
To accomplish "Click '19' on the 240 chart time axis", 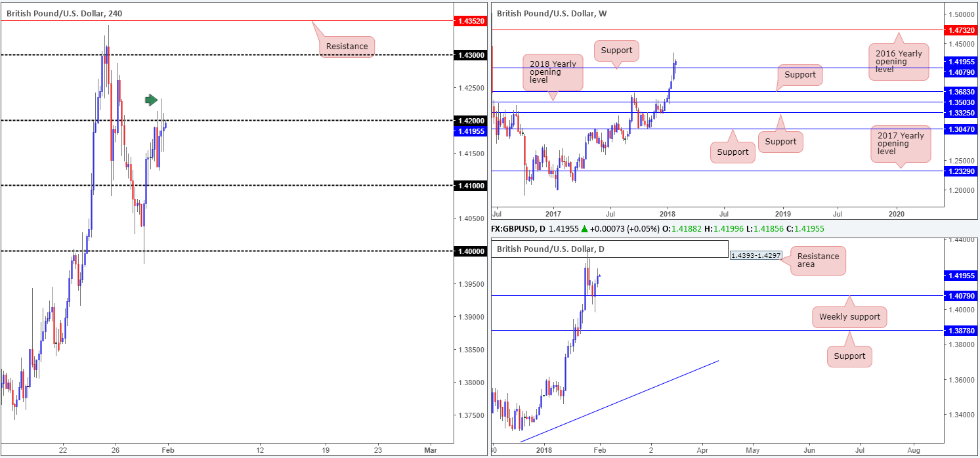I will coord(326,449).
